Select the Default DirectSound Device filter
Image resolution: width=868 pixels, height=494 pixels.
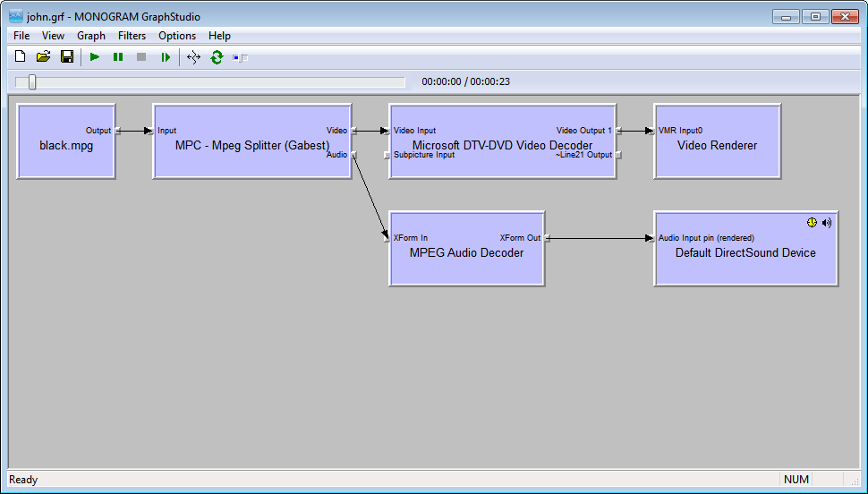(x=745, y=249)
